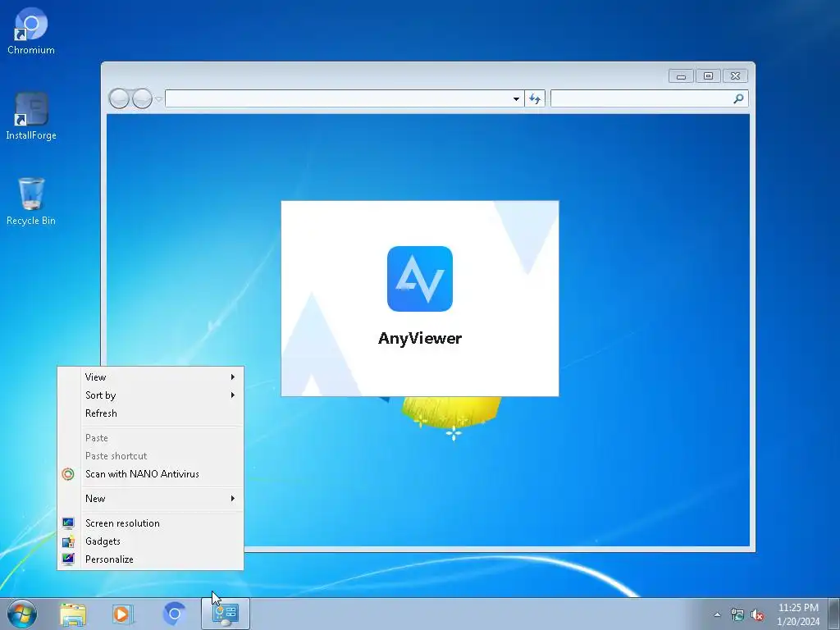The height and width of the screenshot is (630, 840).
Task: Click the Back navigation button in window
Action: (x=119, y=98)
